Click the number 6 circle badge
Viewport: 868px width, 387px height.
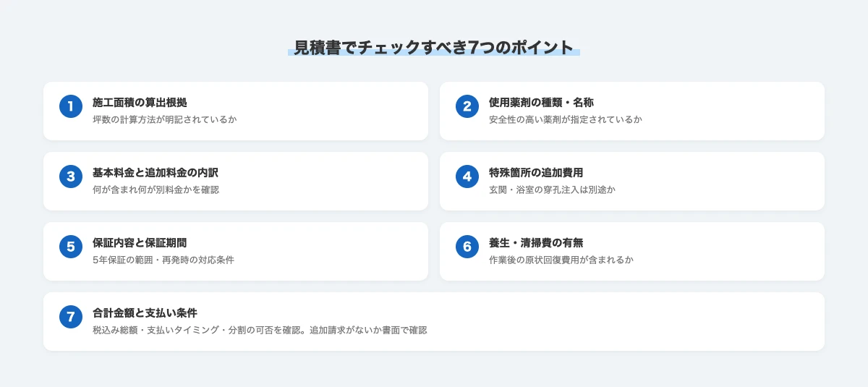pyautogui.click(x=467, y=247)
